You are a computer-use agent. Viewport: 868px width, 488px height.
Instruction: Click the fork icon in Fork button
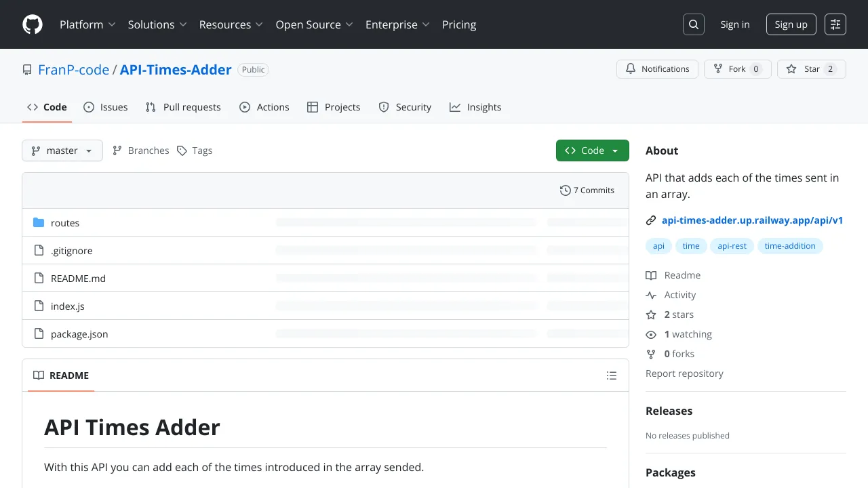coord(718,69)
